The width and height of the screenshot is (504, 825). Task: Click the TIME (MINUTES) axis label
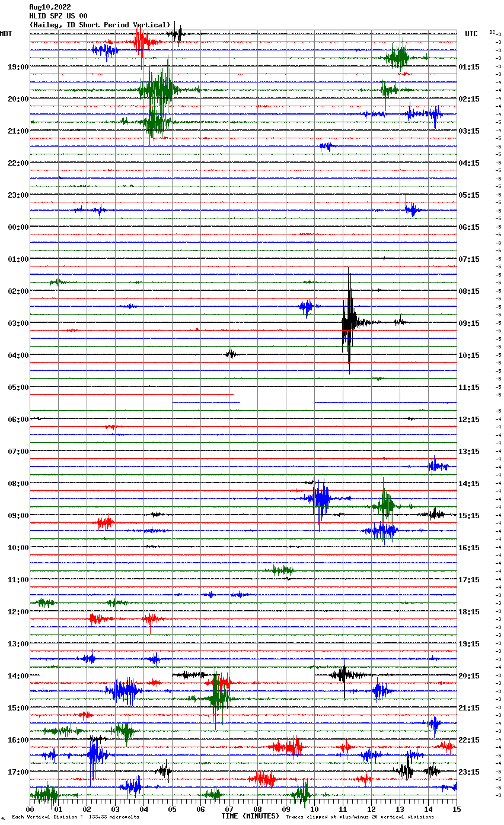tap(250, 816)
